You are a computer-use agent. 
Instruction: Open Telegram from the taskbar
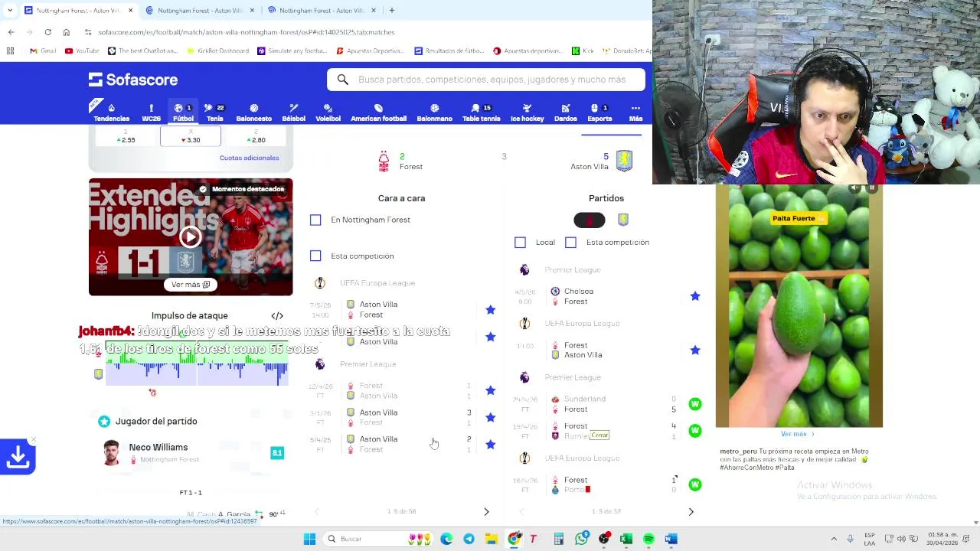coord(469,539)
